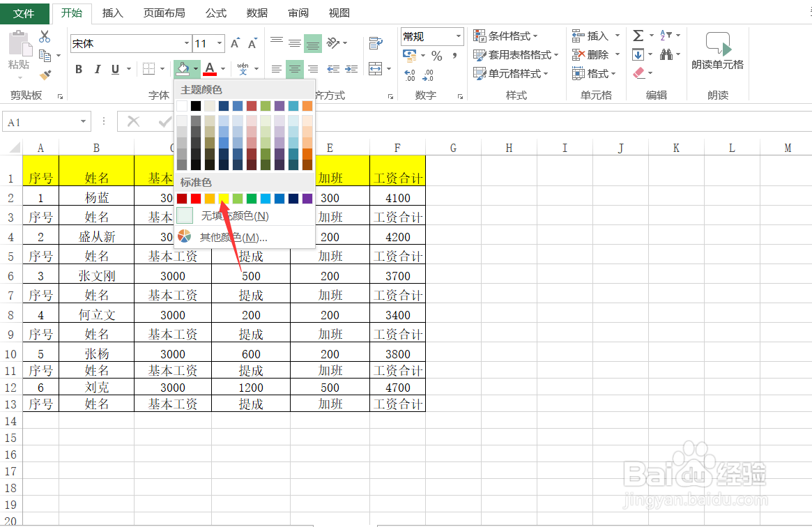Click the accounting number format icon

(410, 55)
